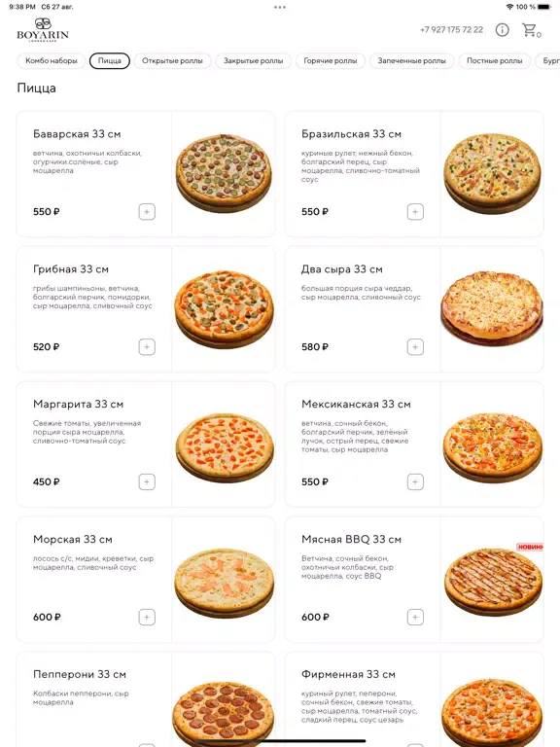Add Бразильская 33 см with plus icon
This screenshot has height=747, width=560.
pyautogui.click(x=415, y=211)
